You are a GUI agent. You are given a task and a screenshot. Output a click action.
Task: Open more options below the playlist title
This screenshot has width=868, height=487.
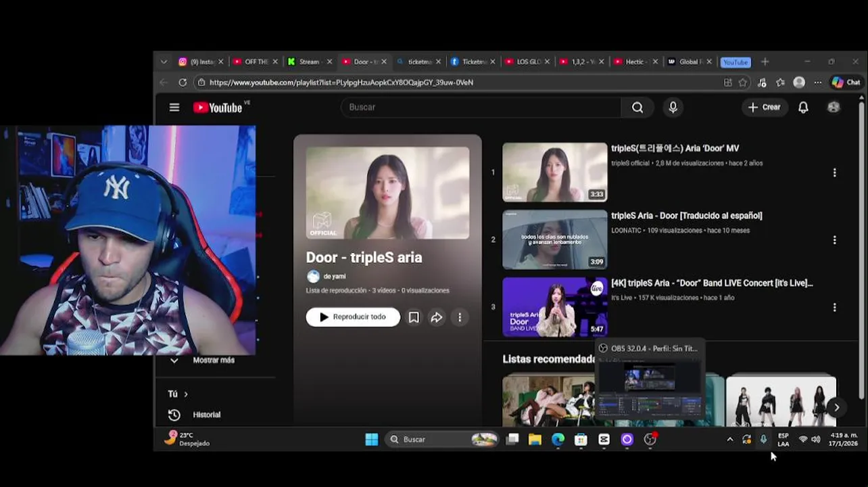(x=460, y=317)
